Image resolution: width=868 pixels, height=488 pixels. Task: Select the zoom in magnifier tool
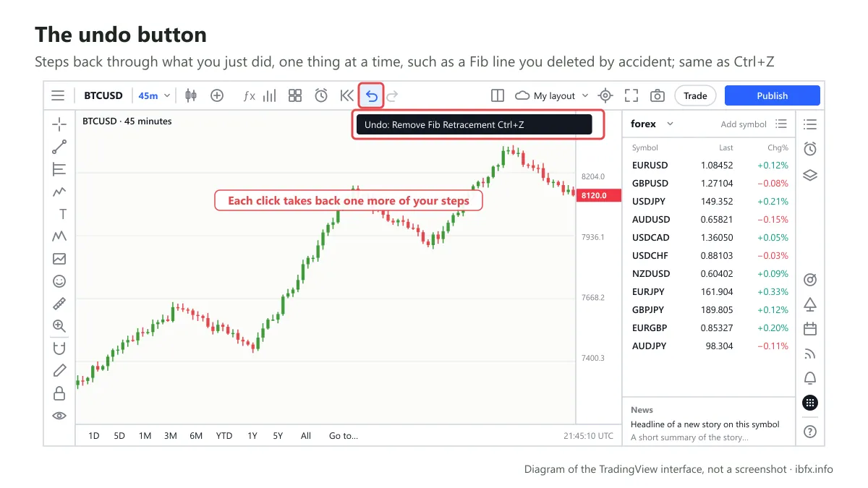click(59, 326)
